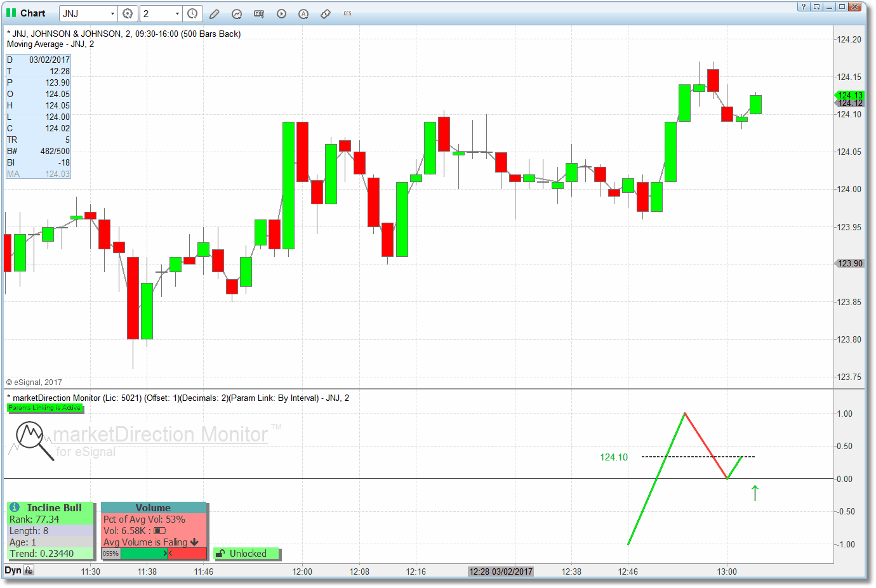Click the 124.20 price axis label
Viewport: 876px width, 588px height.
pos(849,39)
